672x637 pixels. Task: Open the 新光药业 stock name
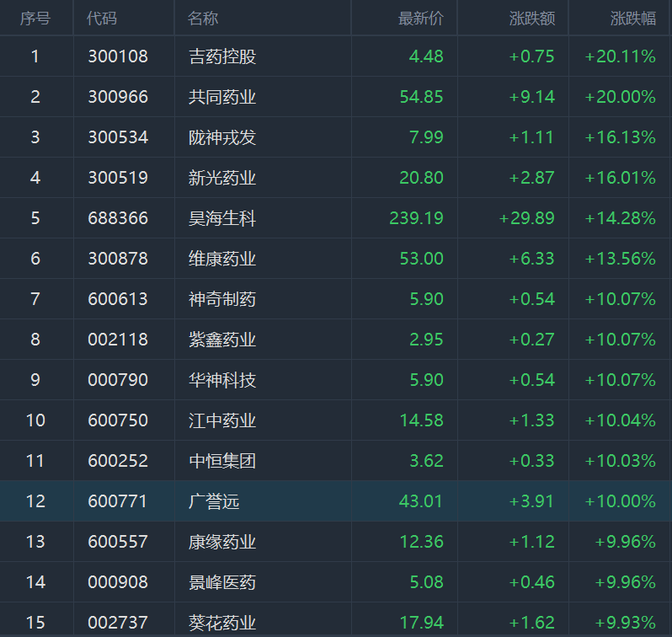coord(222,178)
